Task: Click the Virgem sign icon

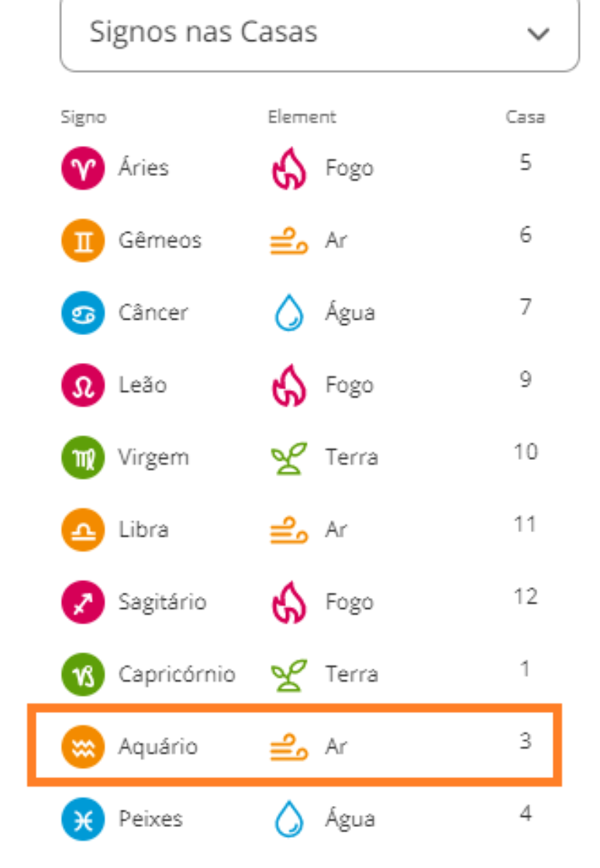Action: point(82,458)
